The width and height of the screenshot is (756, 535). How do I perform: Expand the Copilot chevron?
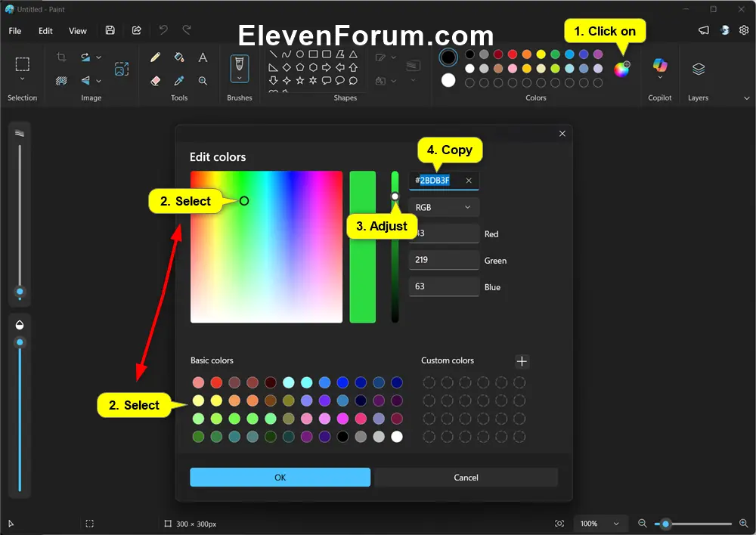(660, 77)
